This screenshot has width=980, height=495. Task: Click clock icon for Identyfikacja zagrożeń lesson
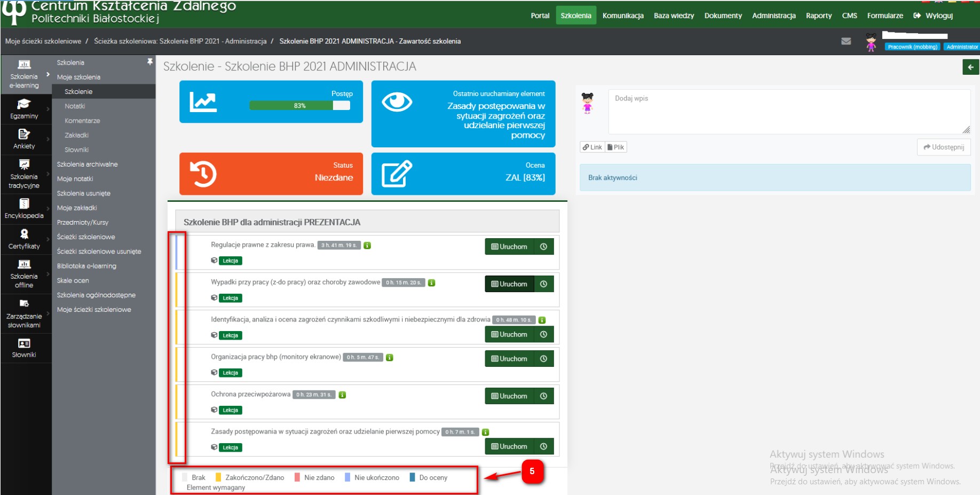tap(543, 334)
